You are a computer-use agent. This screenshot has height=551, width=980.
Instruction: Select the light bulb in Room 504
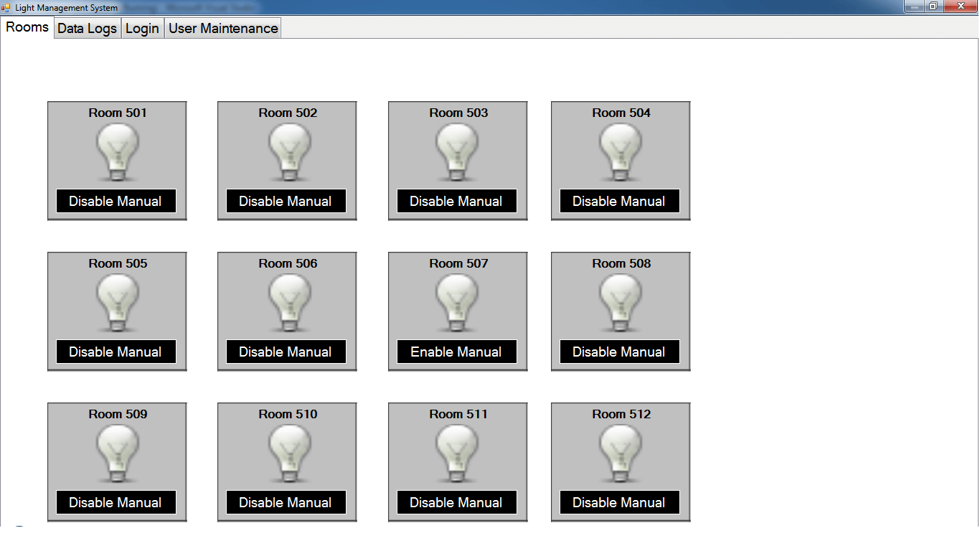click(x=621, y=152)
